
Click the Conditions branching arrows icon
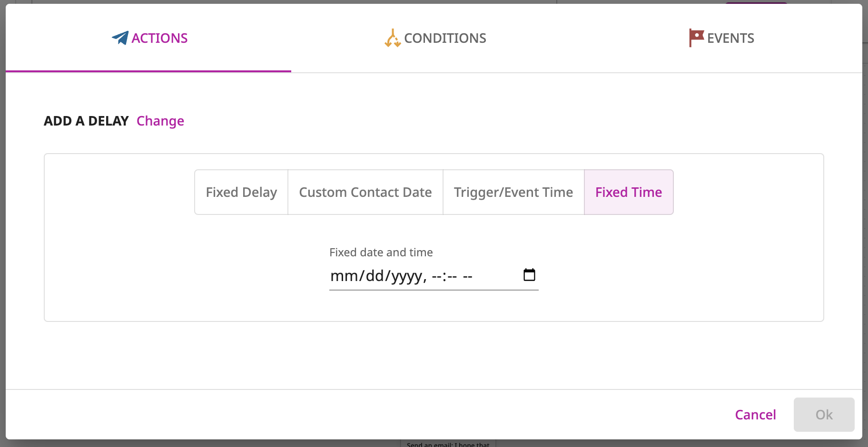point(393,38)
